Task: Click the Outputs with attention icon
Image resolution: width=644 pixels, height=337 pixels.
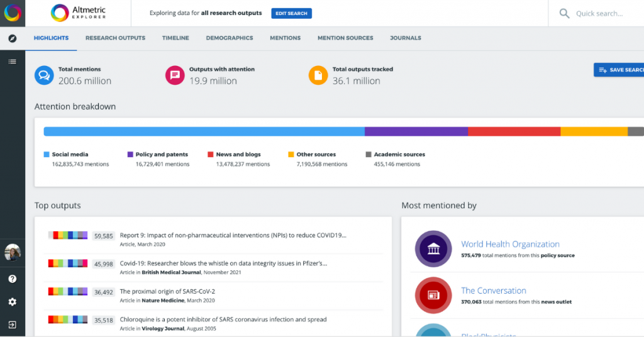Action: click(x=175, y=75)
